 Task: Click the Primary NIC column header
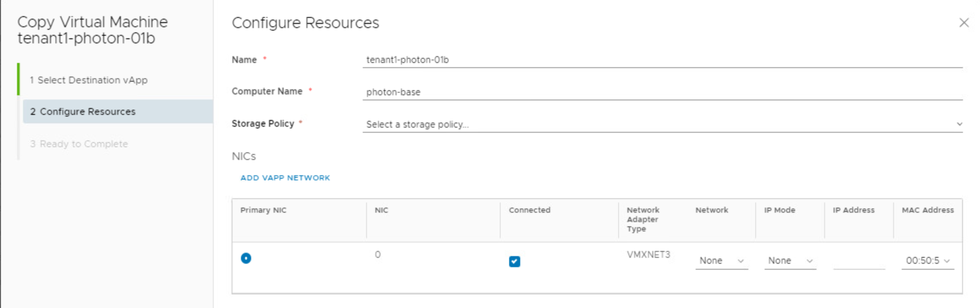point(263,210)
